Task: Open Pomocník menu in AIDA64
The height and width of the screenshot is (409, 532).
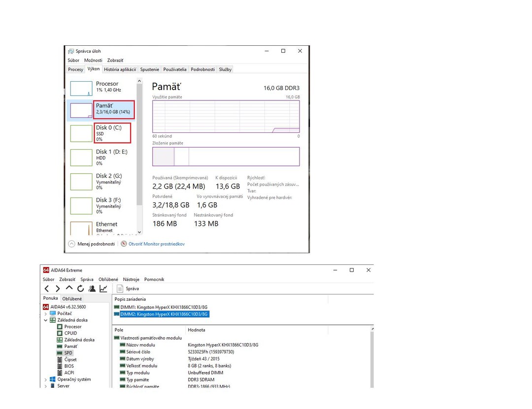Action: 154,280
